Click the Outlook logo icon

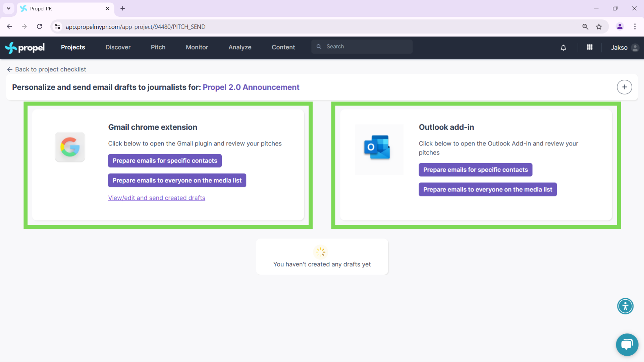point(377,147)
